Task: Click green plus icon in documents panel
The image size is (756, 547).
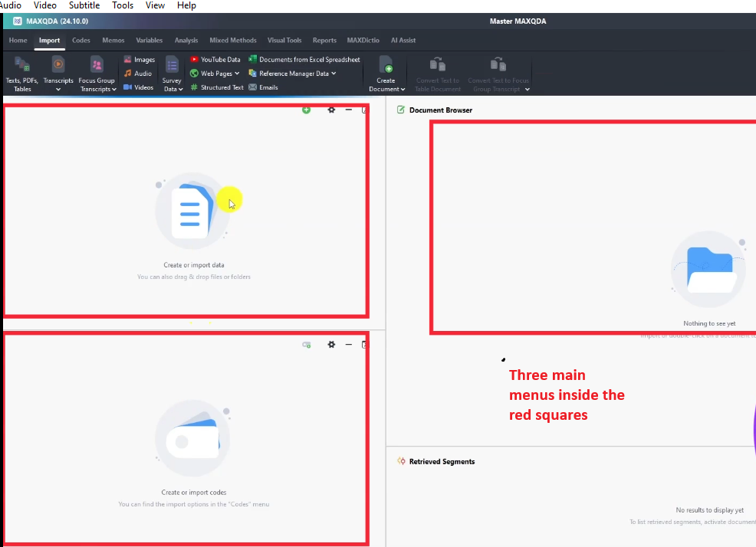Action: (x=306, y=110)
